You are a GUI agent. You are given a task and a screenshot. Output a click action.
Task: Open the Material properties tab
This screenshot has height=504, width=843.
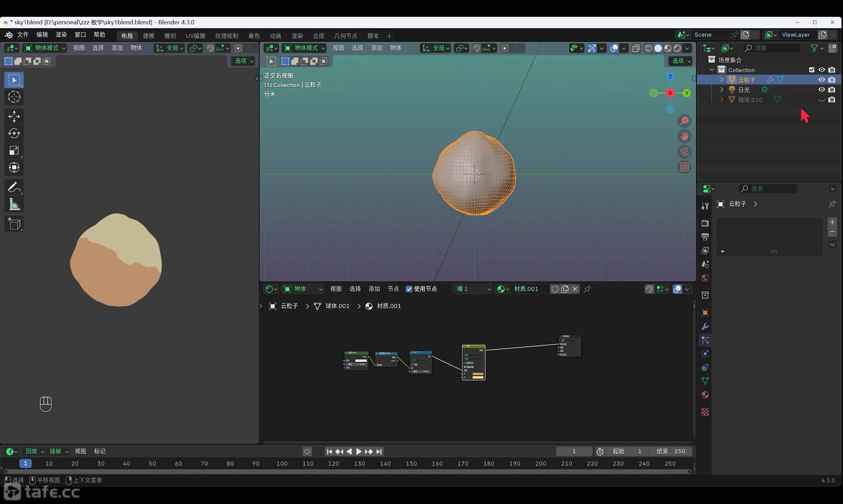(x=705, y=395)
